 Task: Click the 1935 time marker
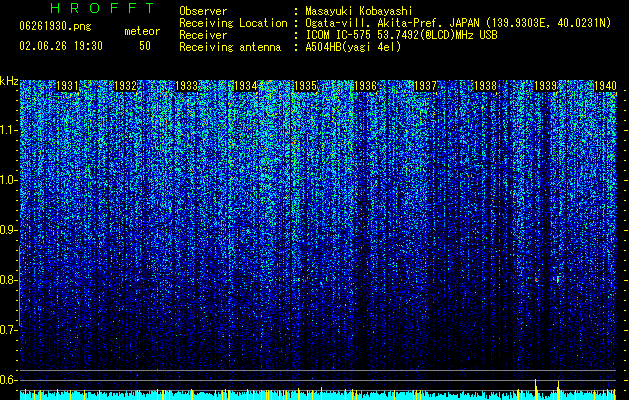305,86
